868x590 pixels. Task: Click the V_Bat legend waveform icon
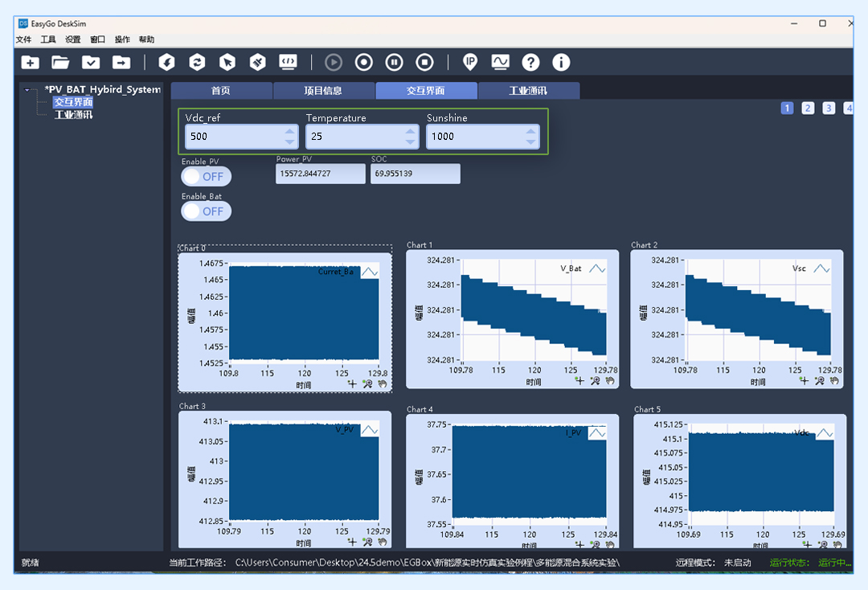point(596,268)
